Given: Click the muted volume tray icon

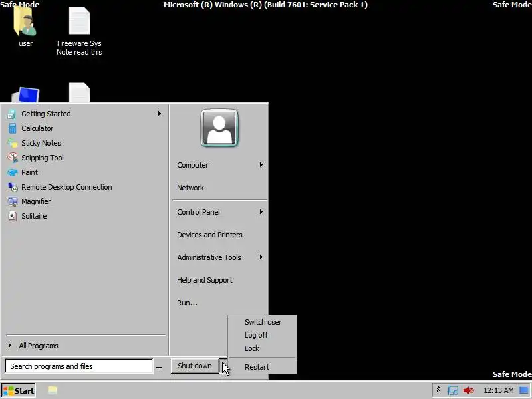Looking at the screenshot, I should [x=469, y=390].
